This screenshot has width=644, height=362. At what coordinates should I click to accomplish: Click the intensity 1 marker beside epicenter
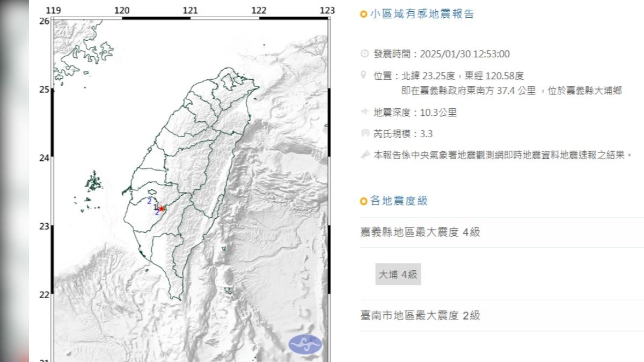click(x=155, y=206)
